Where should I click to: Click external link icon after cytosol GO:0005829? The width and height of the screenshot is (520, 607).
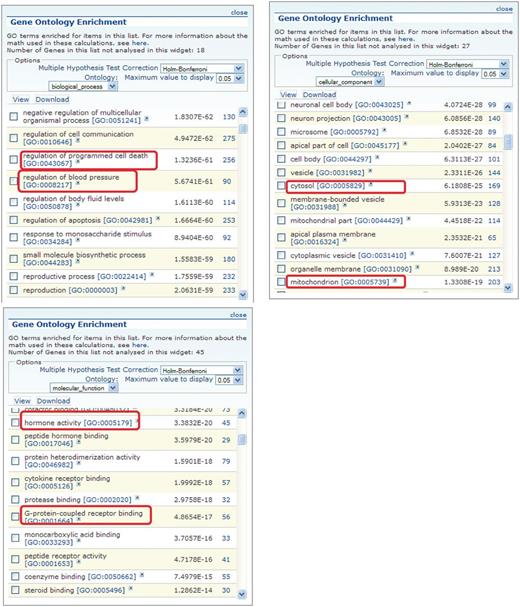(x=371, y=185)
